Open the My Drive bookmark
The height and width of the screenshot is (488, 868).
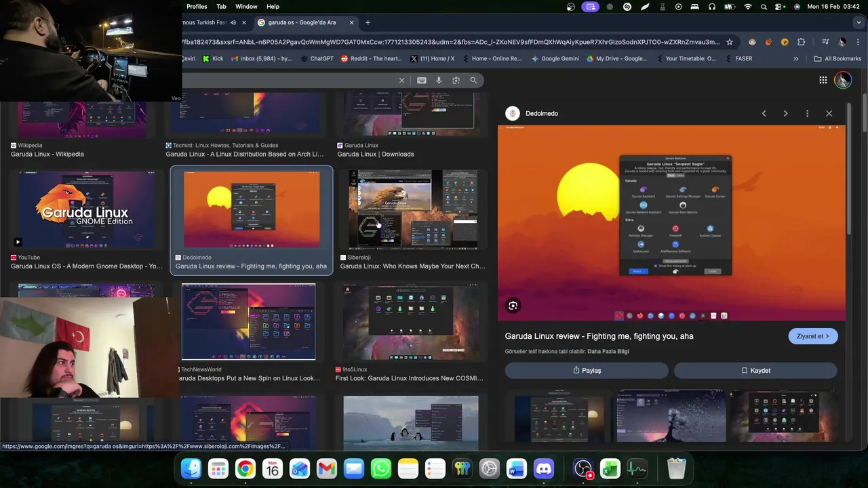(616, 59)
